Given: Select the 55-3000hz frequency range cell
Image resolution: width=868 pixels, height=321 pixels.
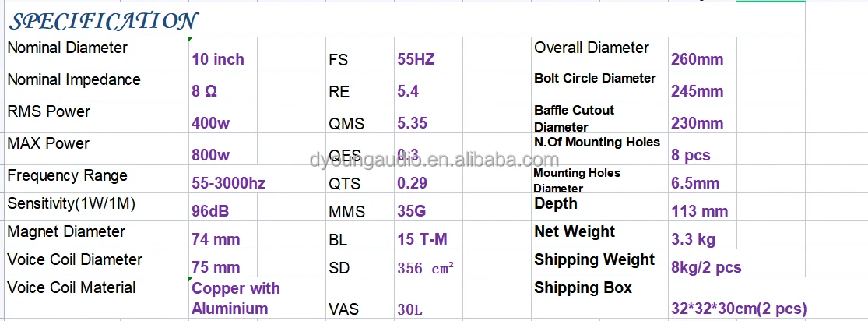Looking at the screenshot, I should (229, 184).
